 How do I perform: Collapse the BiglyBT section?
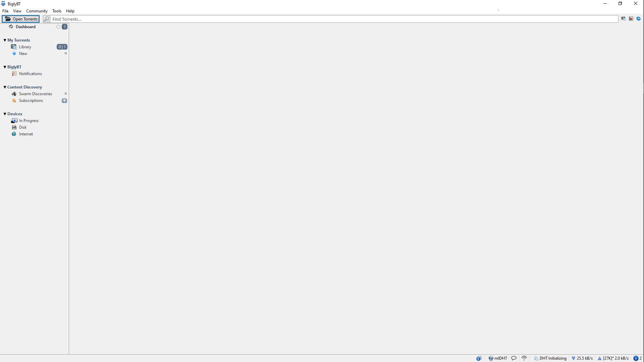point(4,67)
